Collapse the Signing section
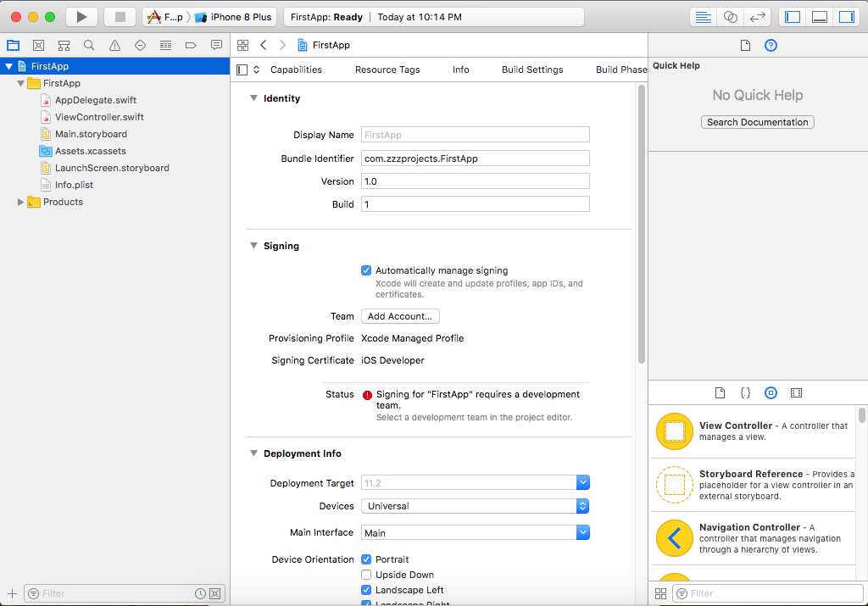Screen dimensions: 868x606 (253, 246)
